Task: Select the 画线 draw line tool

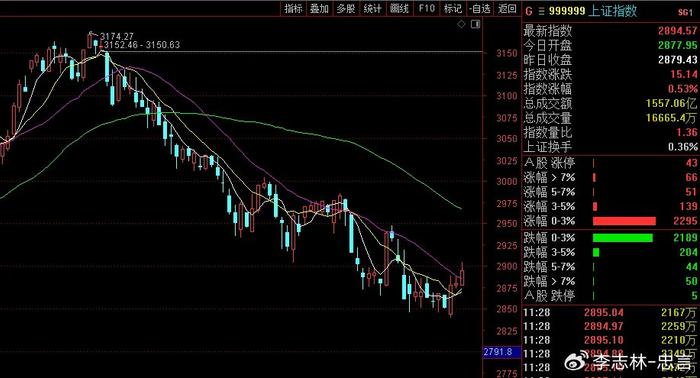Action: [399, 8]
